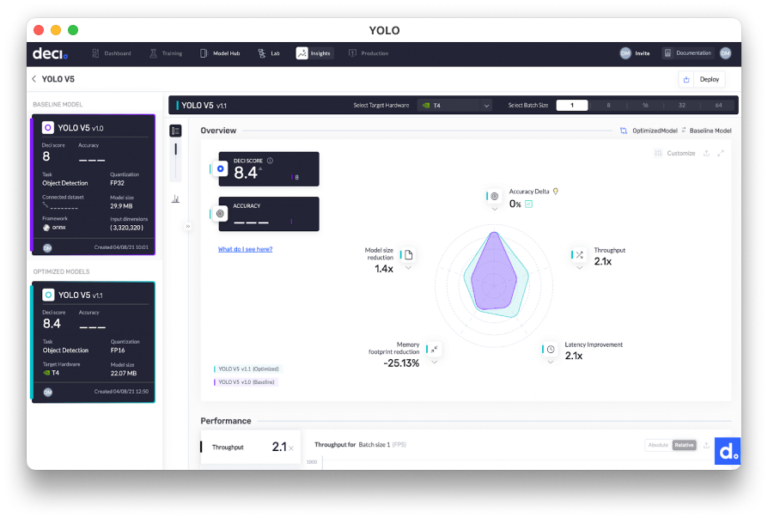The image size is (768, 518).
Task: Select batch size 64
Action: (x=719, y=105)
